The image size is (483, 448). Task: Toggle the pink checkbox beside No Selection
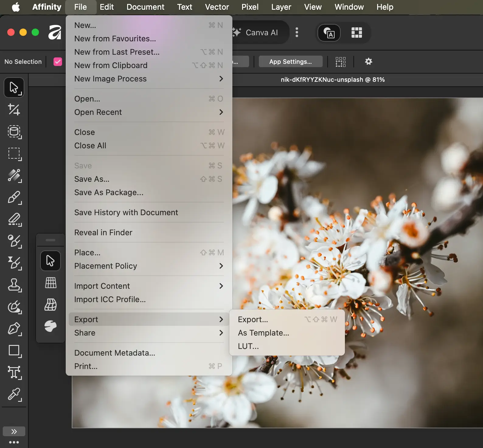tap(58, 62)
